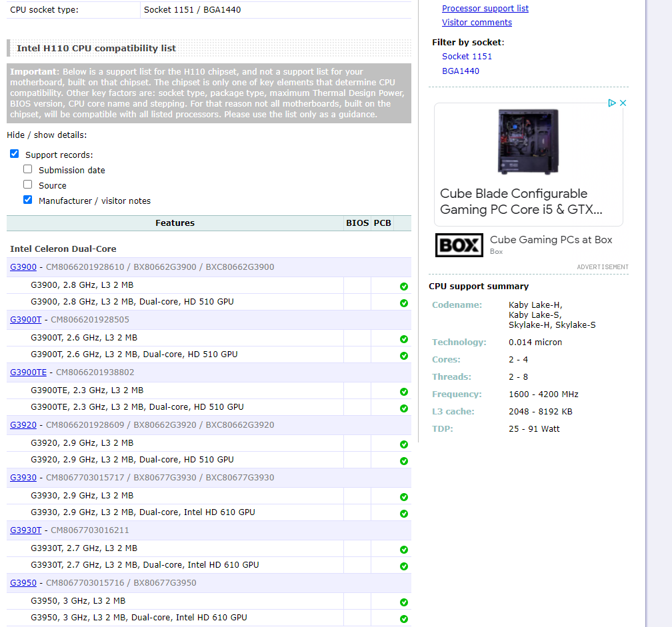The height and width of the screenshot is (627, 672).
Task: Click the AdChoices triangle icon on ad
Action: pyautogui.click(x=611, y=103)
